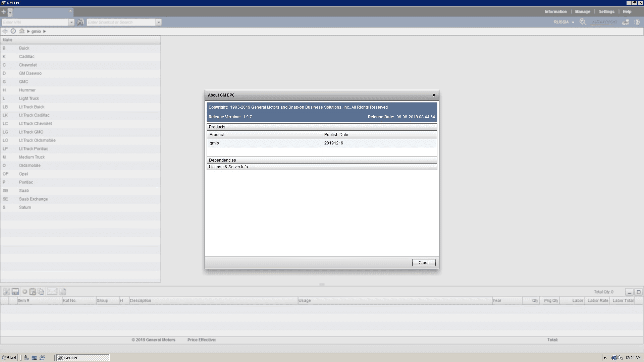
Task: Collapse the Products section header
Action: click(217, 127)
